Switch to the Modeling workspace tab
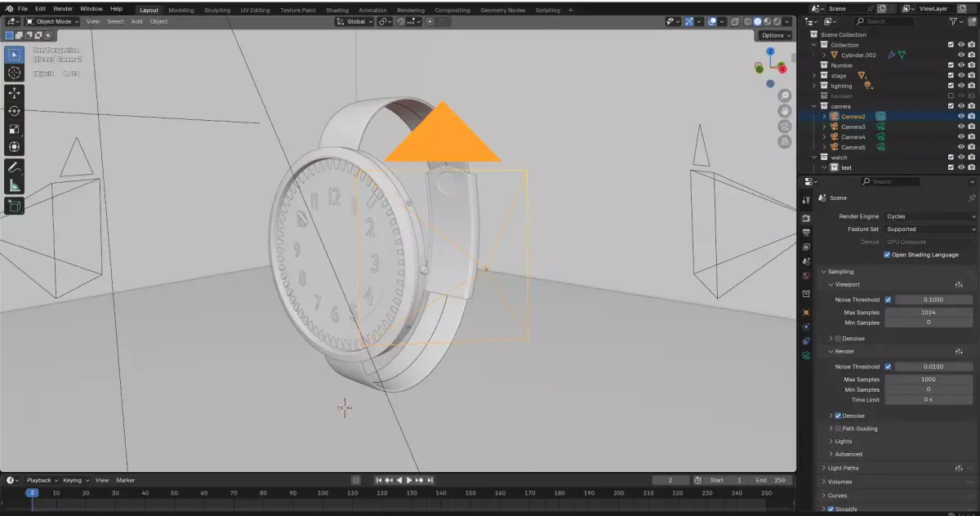 [x=180, y=10]
